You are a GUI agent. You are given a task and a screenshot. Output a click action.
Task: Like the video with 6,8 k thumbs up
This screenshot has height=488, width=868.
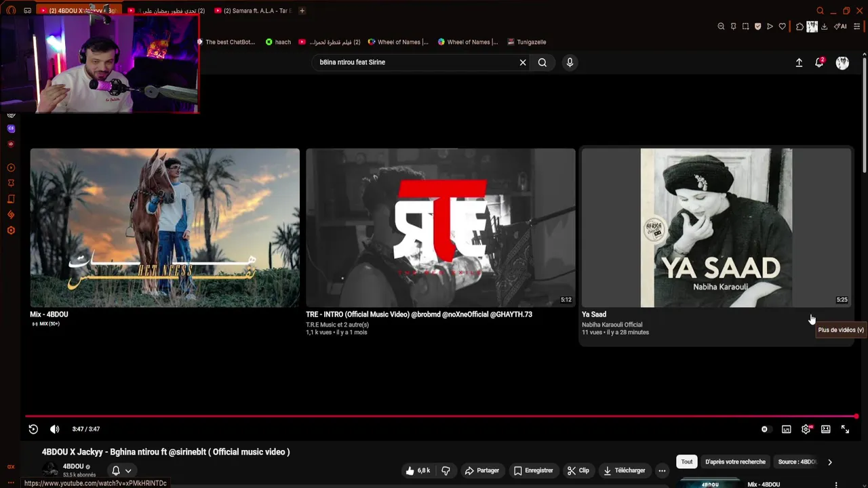click(418, 470)
